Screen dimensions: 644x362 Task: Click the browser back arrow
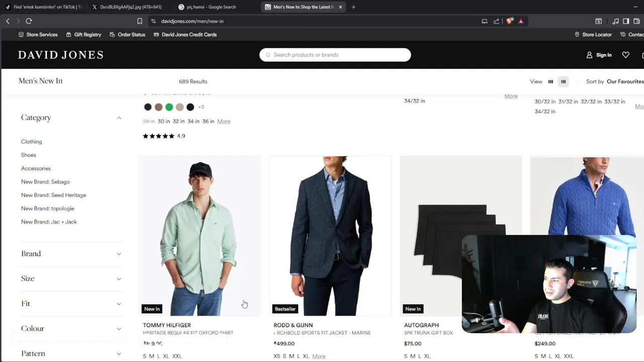[8, 21]
